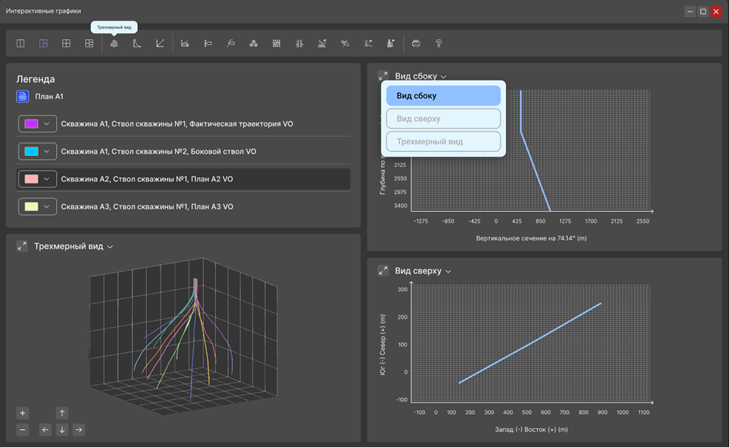Rotate 3D view down with arrow button
Screen dimensions: 729x447
pos(62,430)
